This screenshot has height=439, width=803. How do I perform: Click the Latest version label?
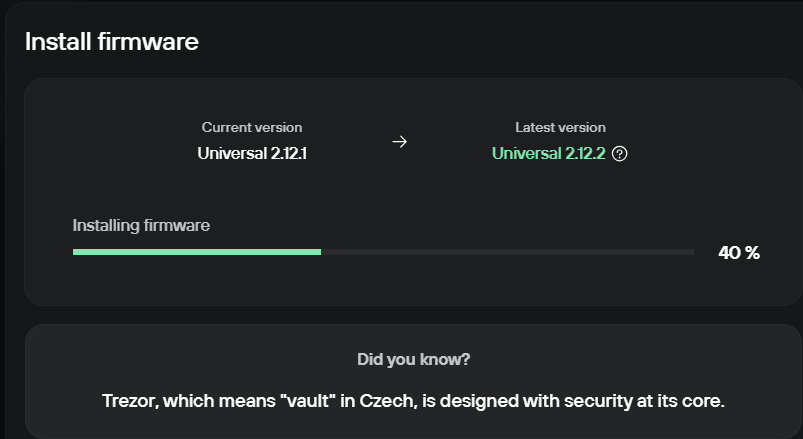(x=560, y=128)
